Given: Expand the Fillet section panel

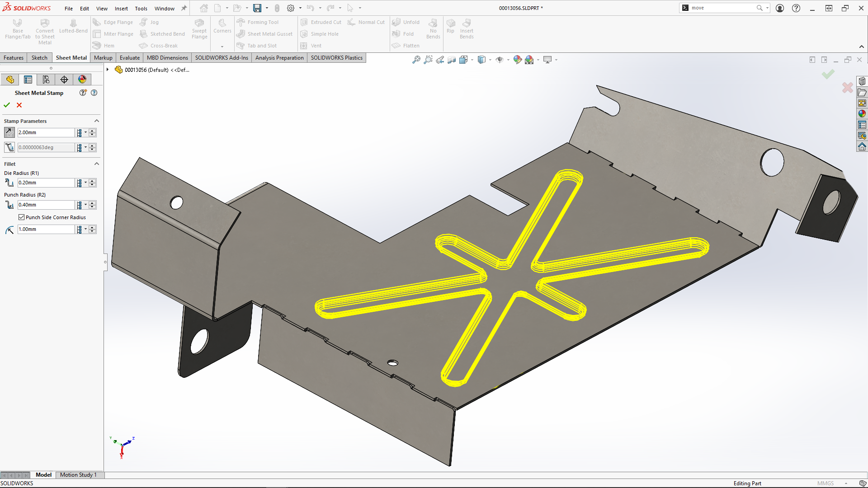Looking at the screenshot, I should pos(97,164).
